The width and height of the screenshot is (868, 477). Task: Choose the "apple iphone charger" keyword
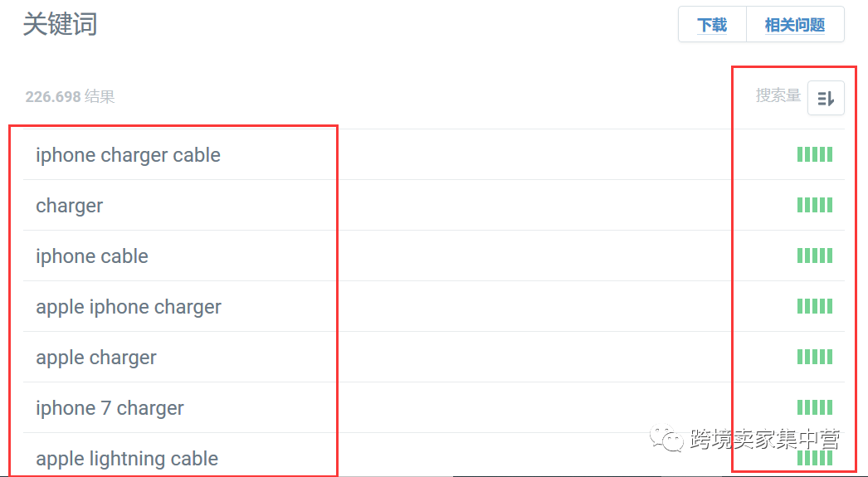129,307
